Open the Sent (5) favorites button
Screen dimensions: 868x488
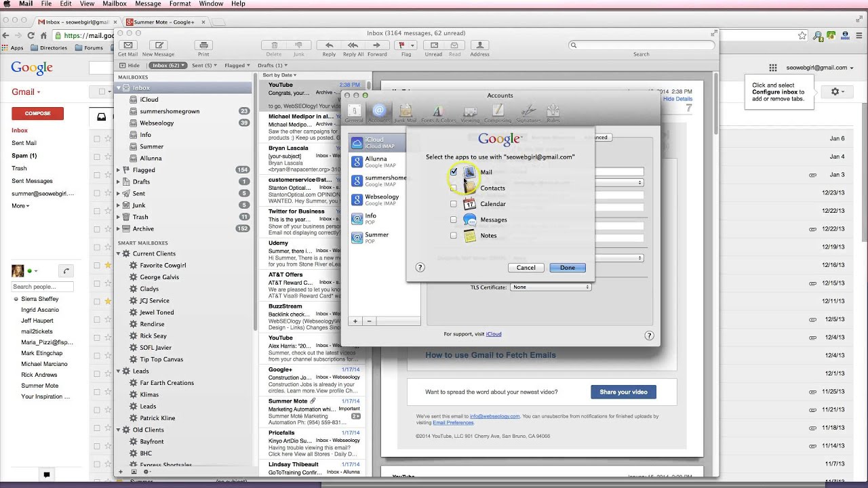(x=203, y=66)
